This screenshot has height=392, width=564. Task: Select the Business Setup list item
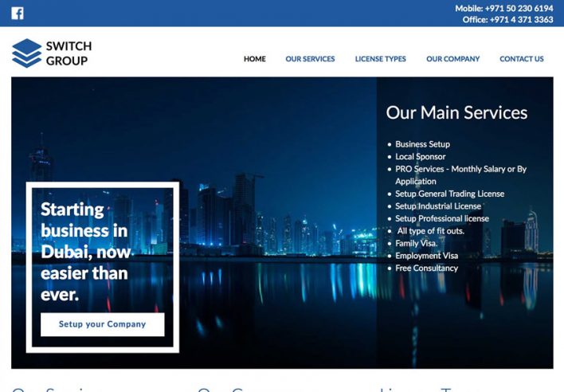pos(423,144)
